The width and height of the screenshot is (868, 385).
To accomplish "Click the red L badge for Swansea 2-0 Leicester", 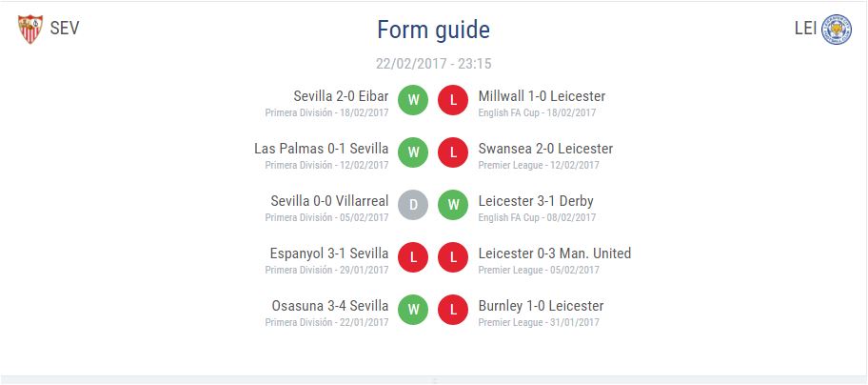I will coord(453,152).
